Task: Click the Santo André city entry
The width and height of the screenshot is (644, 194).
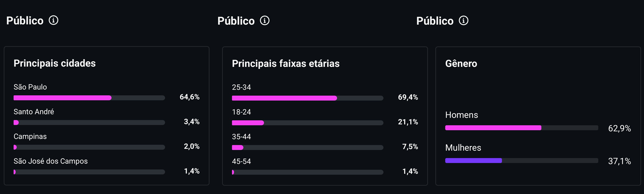Action: [x=34, y=111]
